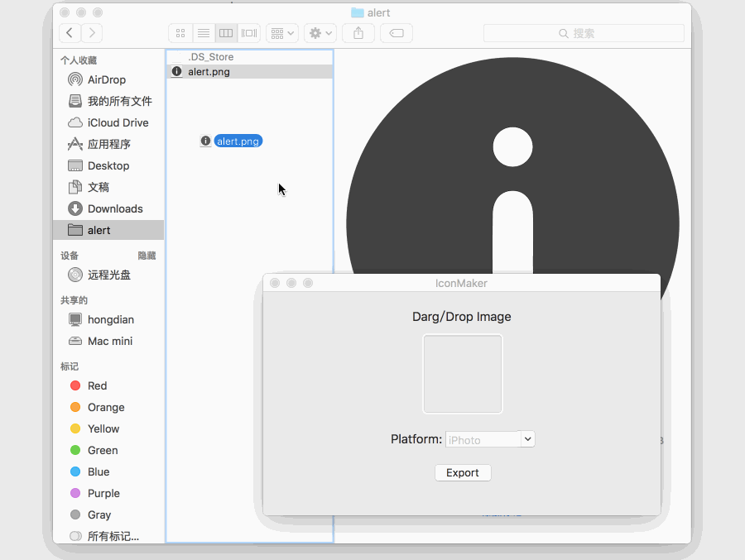The image size is (745, 560).
Task: Filter by the Red tag
Action: 108,385
